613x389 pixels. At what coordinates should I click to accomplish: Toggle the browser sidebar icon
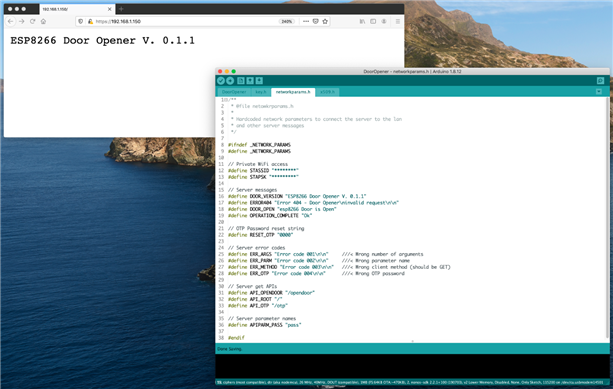click(x=373, y=22)
